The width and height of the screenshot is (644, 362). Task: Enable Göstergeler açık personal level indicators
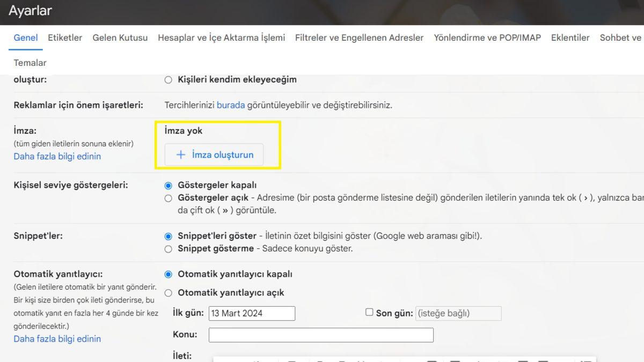168,198
